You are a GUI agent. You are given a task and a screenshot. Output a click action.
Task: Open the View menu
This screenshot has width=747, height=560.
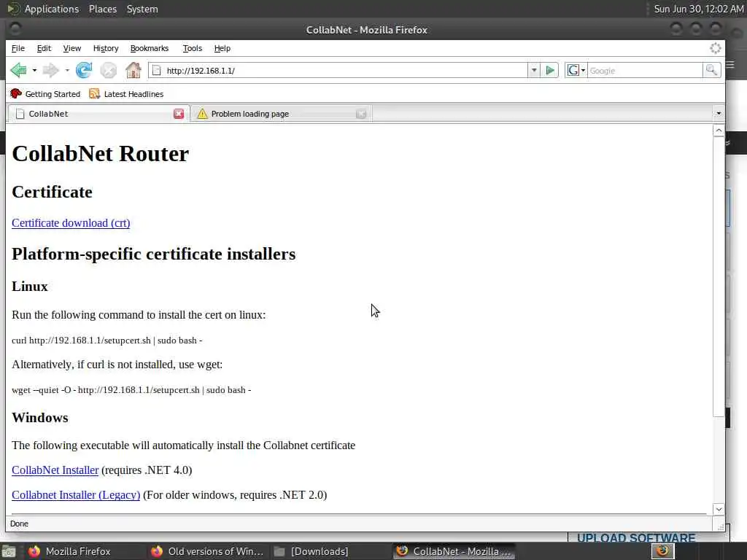point(72,48)
